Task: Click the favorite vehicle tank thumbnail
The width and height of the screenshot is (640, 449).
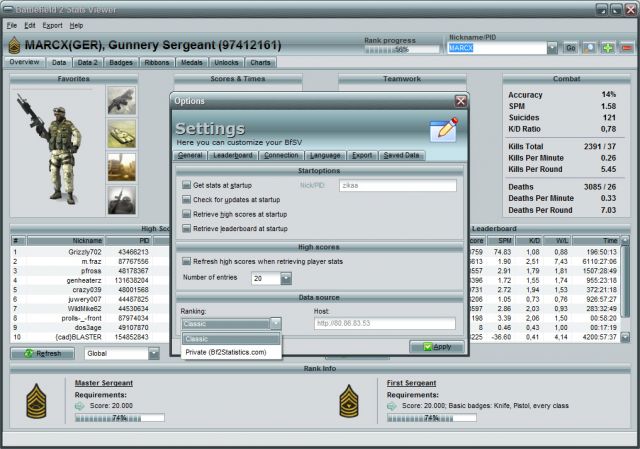Action: 121,133
